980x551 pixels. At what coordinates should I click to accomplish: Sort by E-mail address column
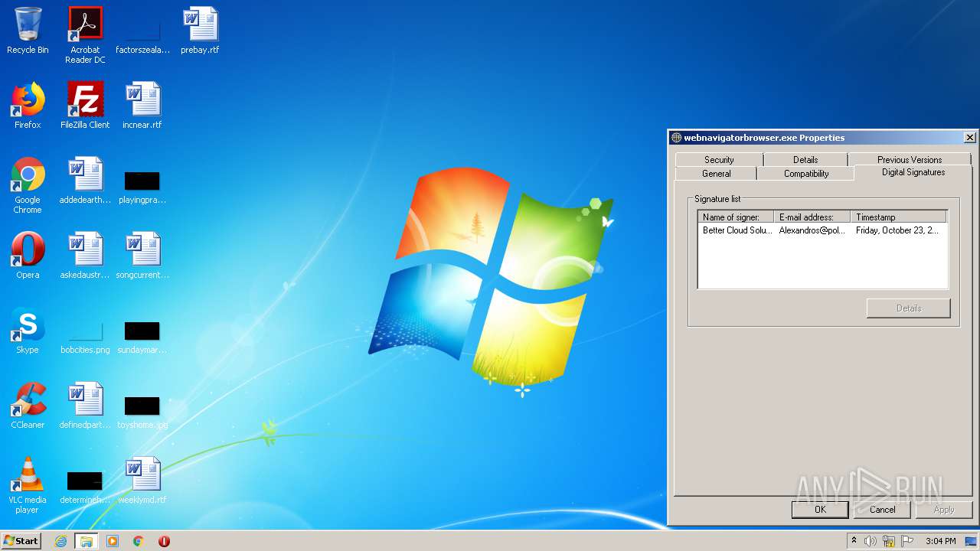pos(812,217)
